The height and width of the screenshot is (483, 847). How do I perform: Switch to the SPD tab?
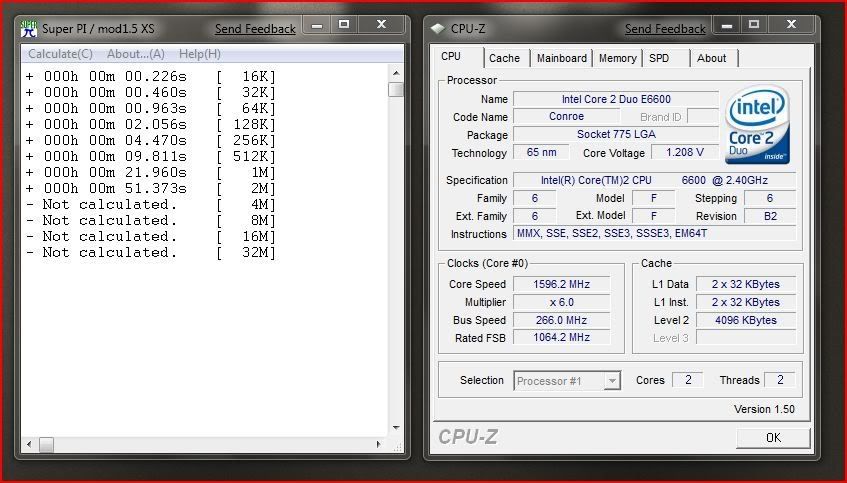[x=659, y=58]
